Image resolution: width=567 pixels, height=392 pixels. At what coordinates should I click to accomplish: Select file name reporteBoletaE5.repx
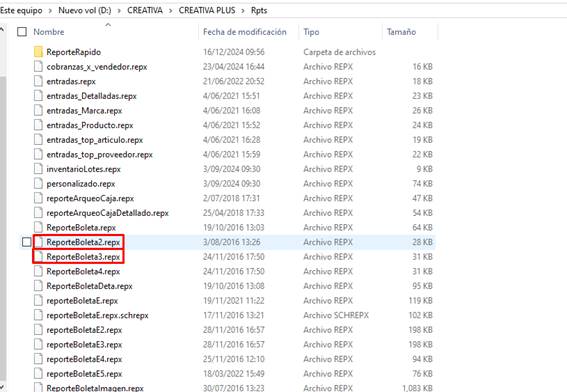point(84,374)
